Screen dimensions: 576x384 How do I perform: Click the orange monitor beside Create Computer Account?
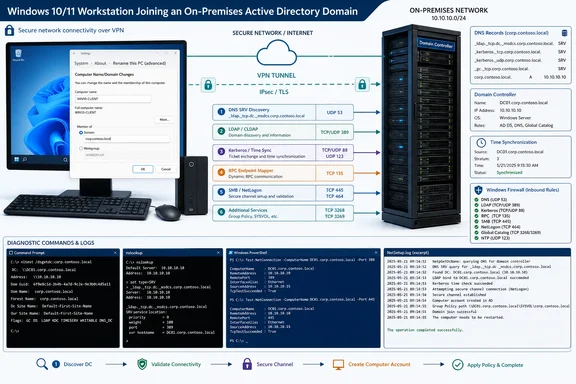tap(338, 365)
